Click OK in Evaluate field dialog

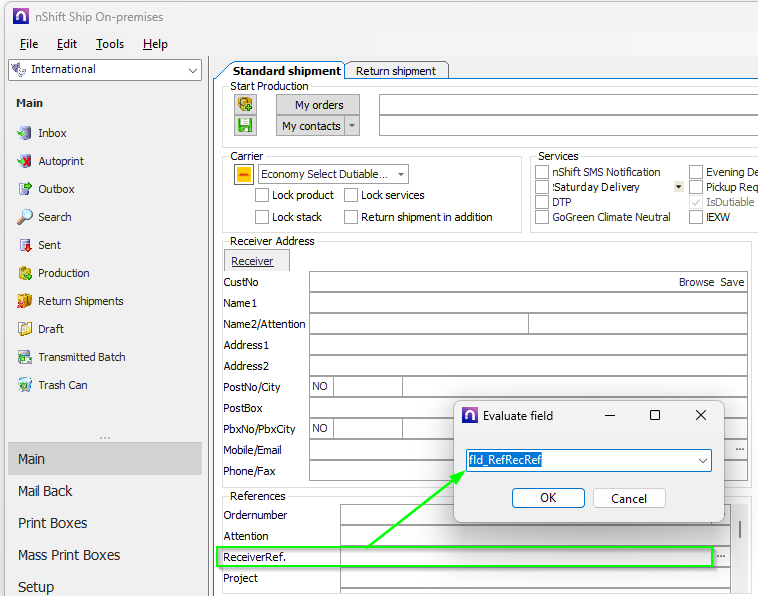(x=548, y=498)
